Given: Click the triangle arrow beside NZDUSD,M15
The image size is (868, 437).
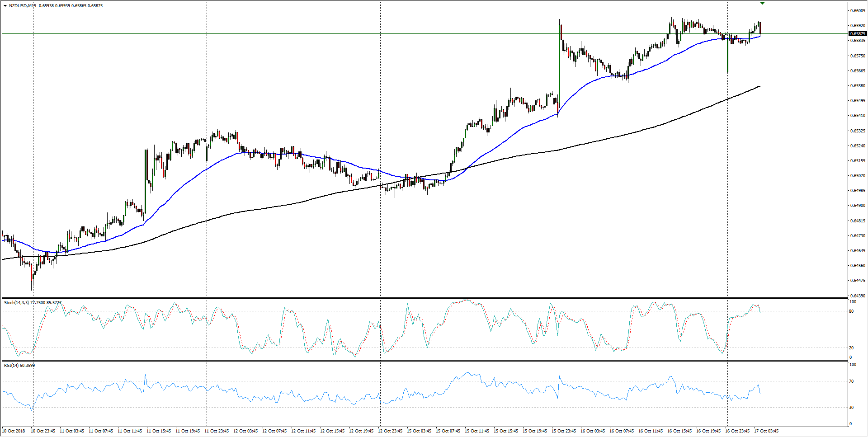Looking at the screenshot, I should 5,6.
